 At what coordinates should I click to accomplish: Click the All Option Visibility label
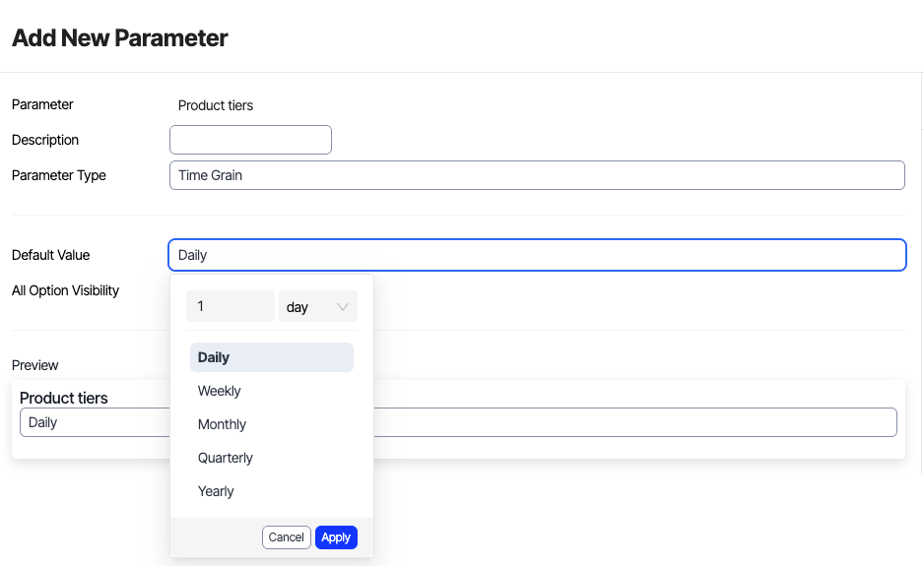coord(65,290)
